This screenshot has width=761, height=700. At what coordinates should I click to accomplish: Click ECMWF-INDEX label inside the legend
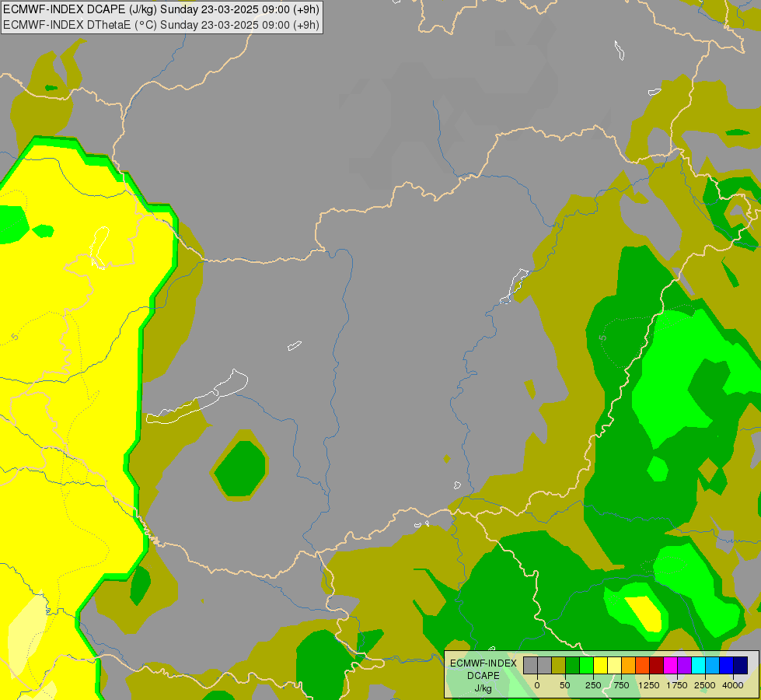click(x=483, y=663)
